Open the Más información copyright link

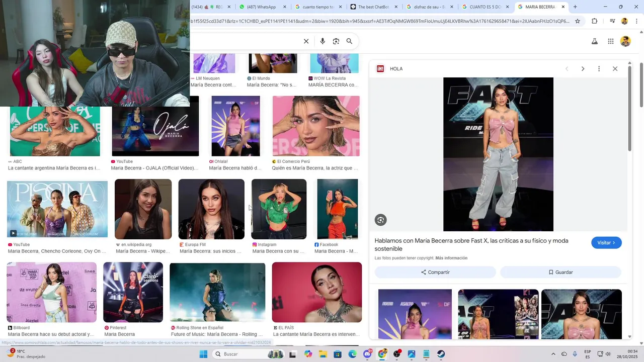click(451, 258)
